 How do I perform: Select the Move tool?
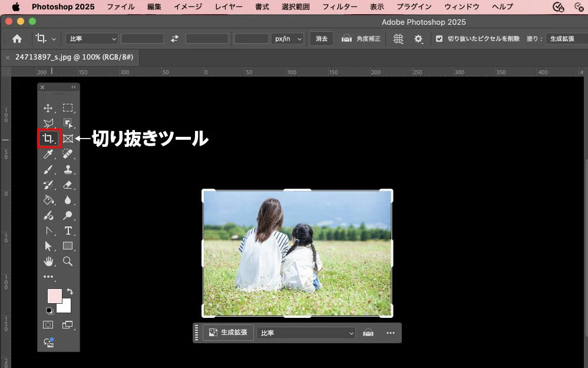48,108
